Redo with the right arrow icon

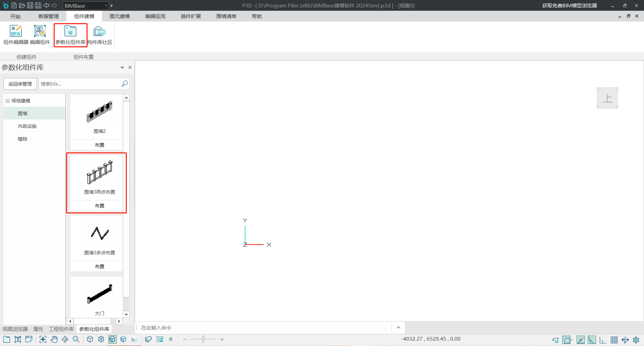[54, 5]
